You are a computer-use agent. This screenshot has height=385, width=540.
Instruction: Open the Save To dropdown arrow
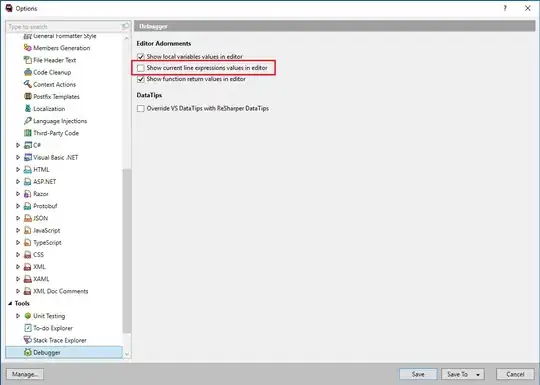click(x=478, y=374)
